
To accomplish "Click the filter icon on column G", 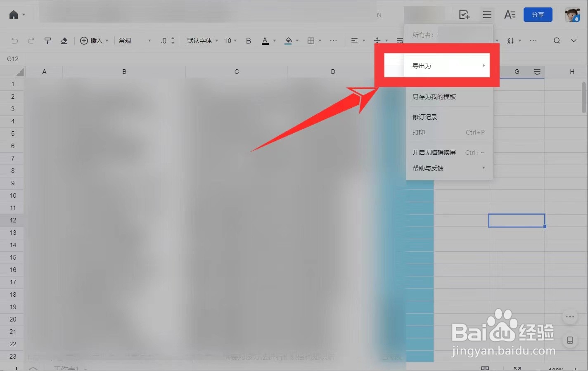I will 537,72.
